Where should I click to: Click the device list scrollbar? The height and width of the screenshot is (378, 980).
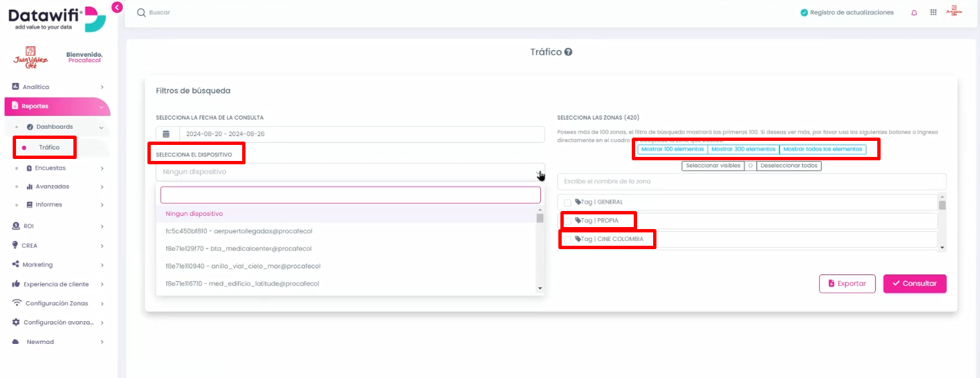(540, 250)
